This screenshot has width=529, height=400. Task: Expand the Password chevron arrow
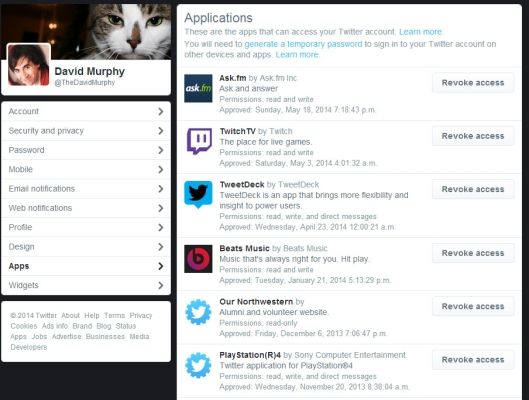click(161, 150)
